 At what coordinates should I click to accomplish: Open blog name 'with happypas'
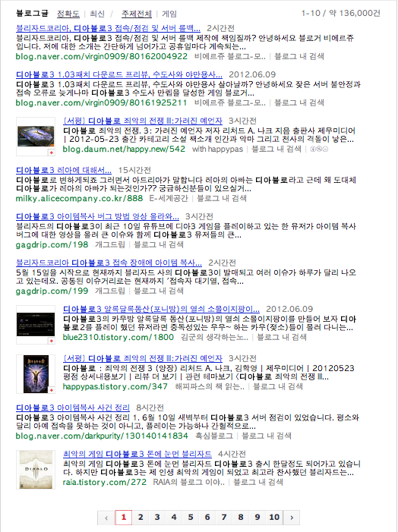[218, 149]
